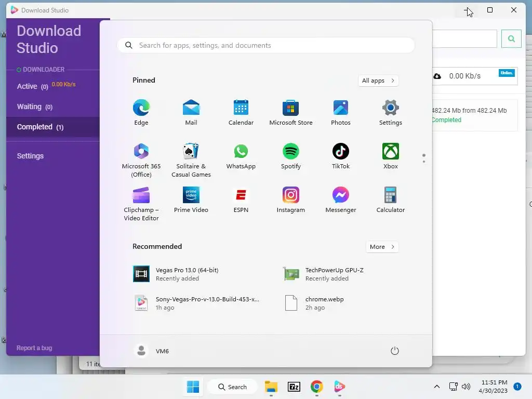532x399 pixels.
Task: Open the Xbox app
Action: point(391,156)
